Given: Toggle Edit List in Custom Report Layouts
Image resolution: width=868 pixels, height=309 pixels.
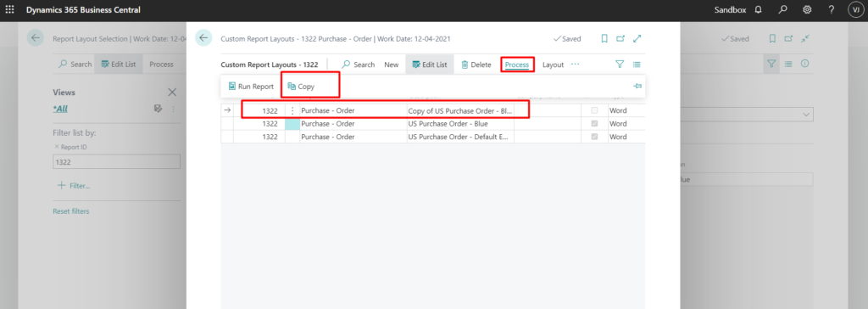Looking at the screenshot, I should tap(430, 65).
